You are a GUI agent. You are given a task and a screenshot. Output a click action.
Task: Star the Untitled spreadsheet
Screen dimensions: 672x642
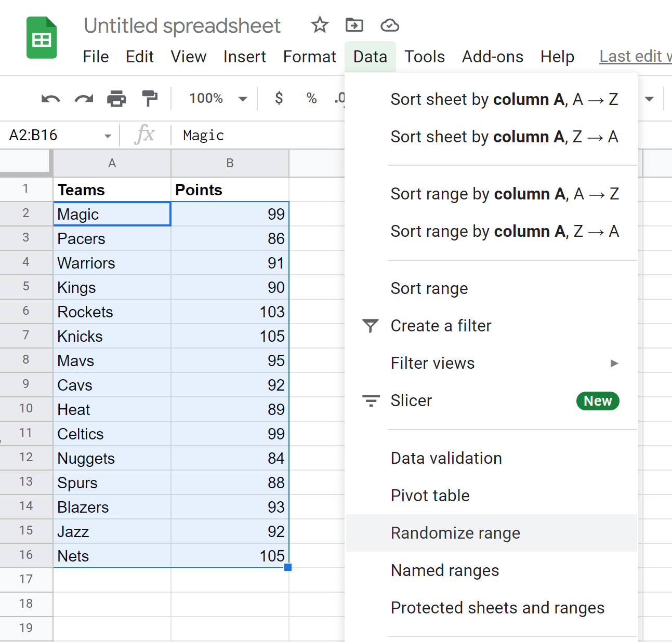tap(320, 25)
